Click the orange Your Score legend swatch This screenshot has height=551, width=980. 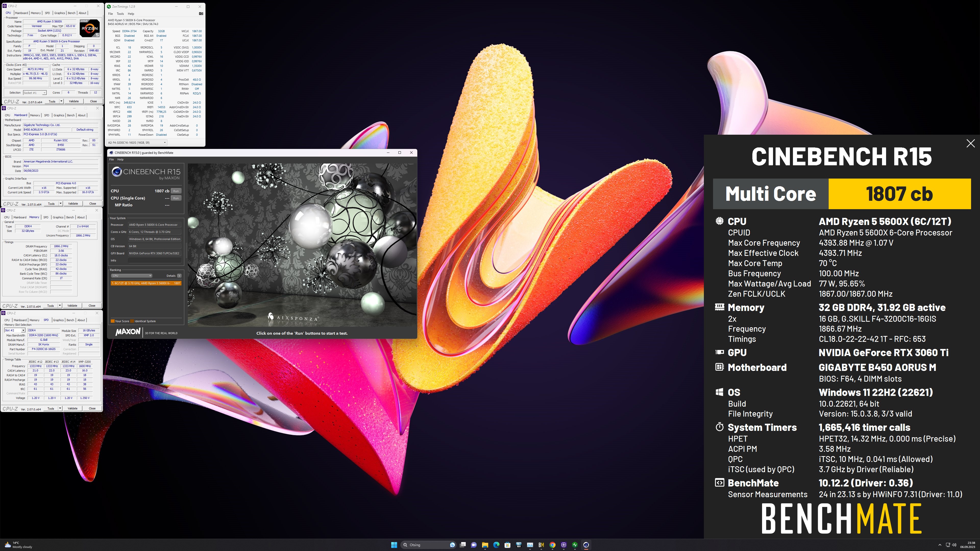(113, 321)
